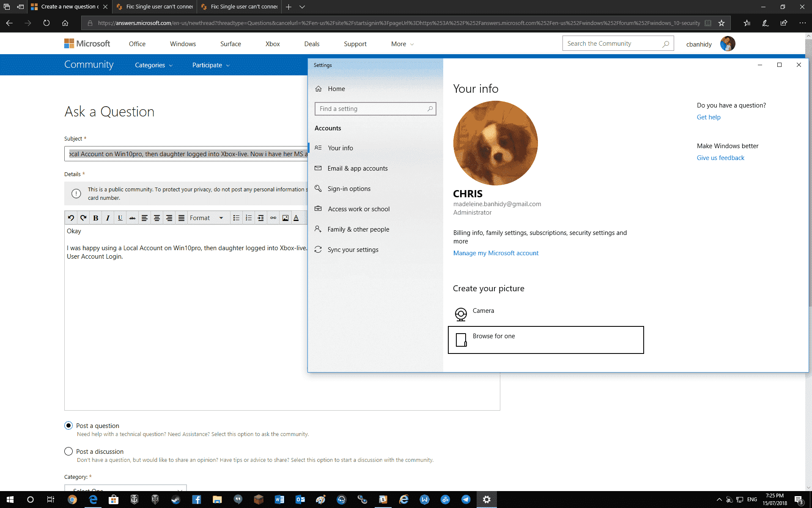The width and height of the screenshot is (812, 508).
Task: Select the Post a discussion option
Action: point(69,451)
